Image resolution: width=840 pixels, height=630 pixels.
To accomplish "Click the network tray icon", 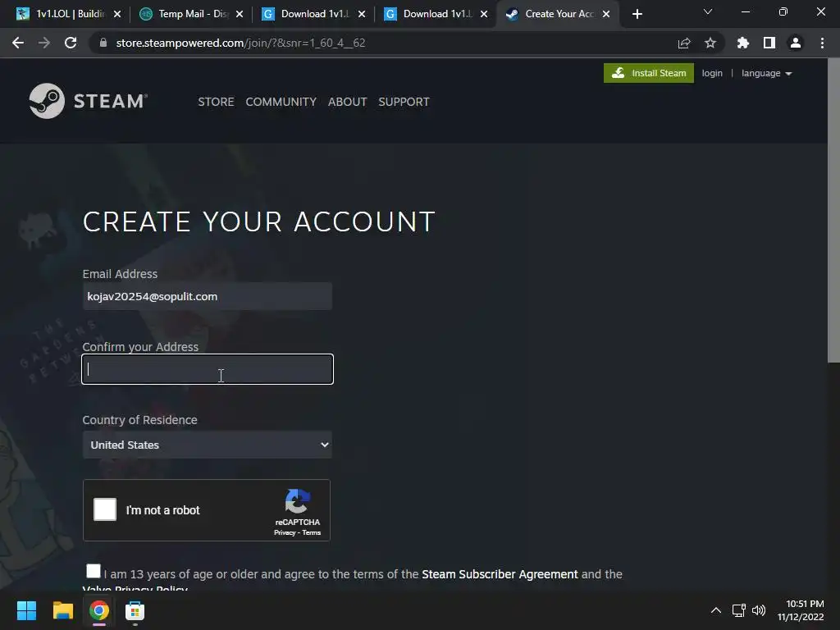I will coord(739,610).
